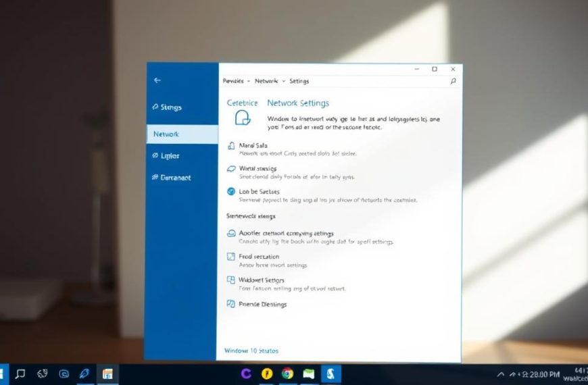The width and height of the screenshot is (588, 385).
Task: Click the third rounded-square taskbar icon
Action: 64,374
